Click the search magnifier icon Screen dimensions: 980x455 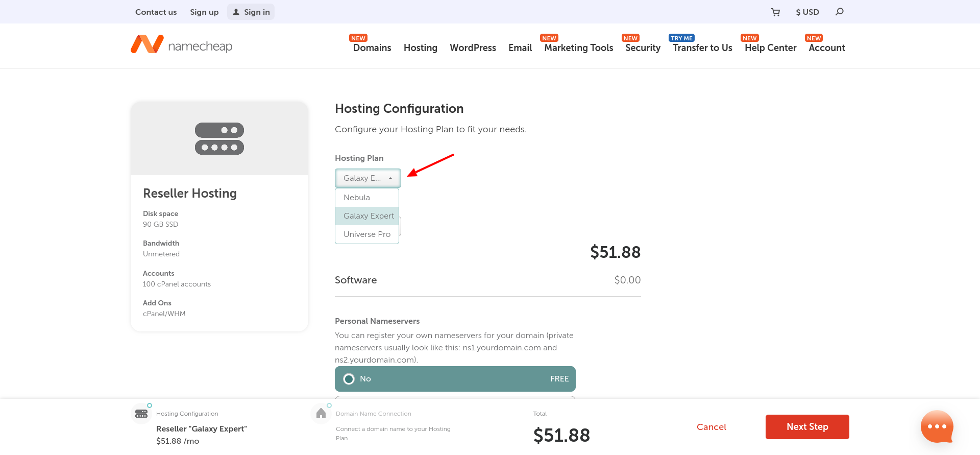point(840,12)
